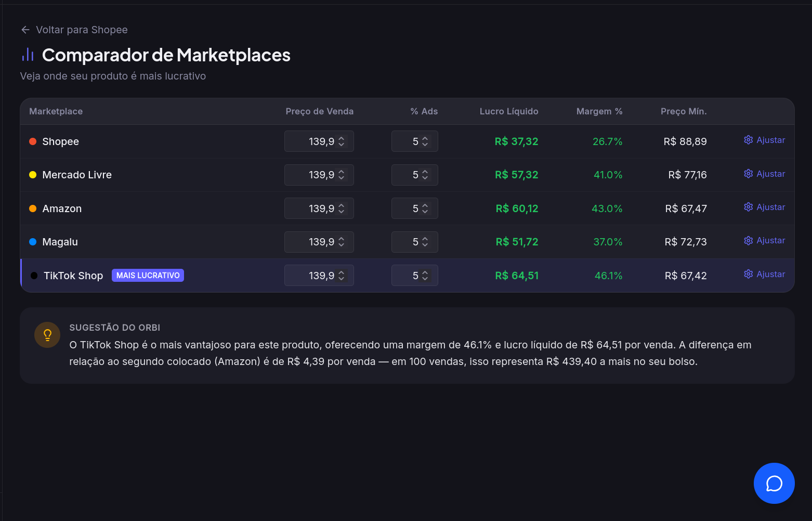Open Ajustar for Shopee
The image size is (812, 521).
[x=764, y=140]
